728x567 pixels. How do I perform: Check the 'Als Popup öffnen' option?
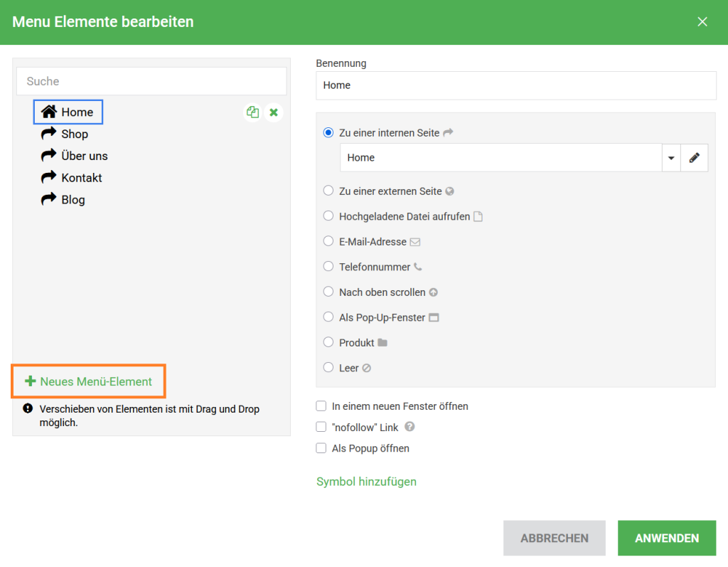point(321,448)
